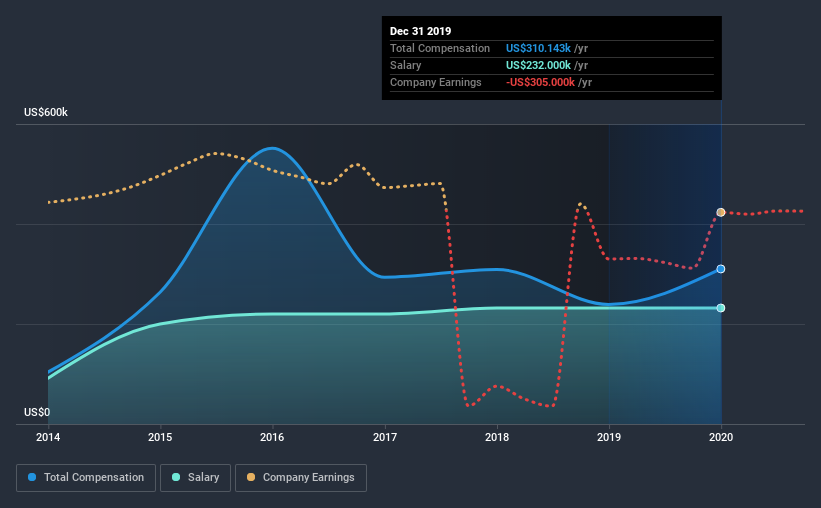Click the US$310.143k total compensation value

tap(538, 48)
